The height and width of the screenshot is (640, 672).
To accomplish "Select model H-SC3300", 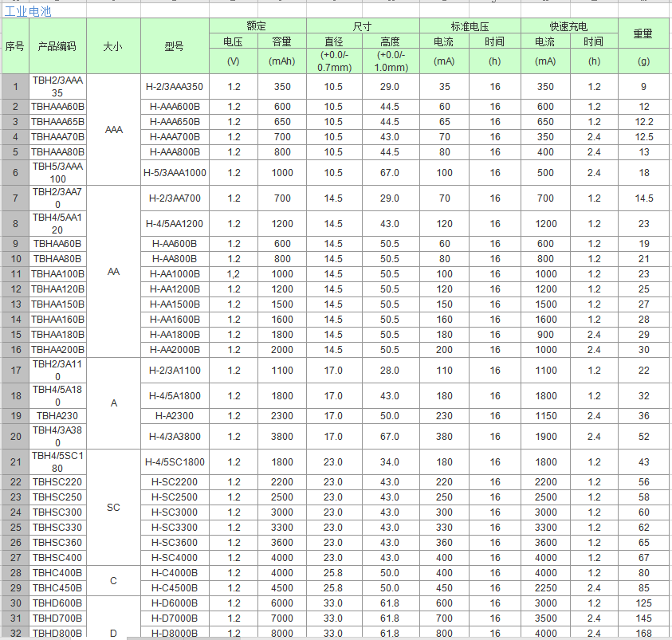I will [175, 528].
